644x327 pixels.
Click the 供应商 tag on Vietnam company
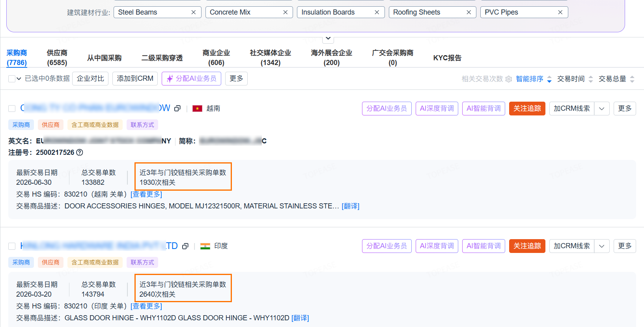(50, 125)
